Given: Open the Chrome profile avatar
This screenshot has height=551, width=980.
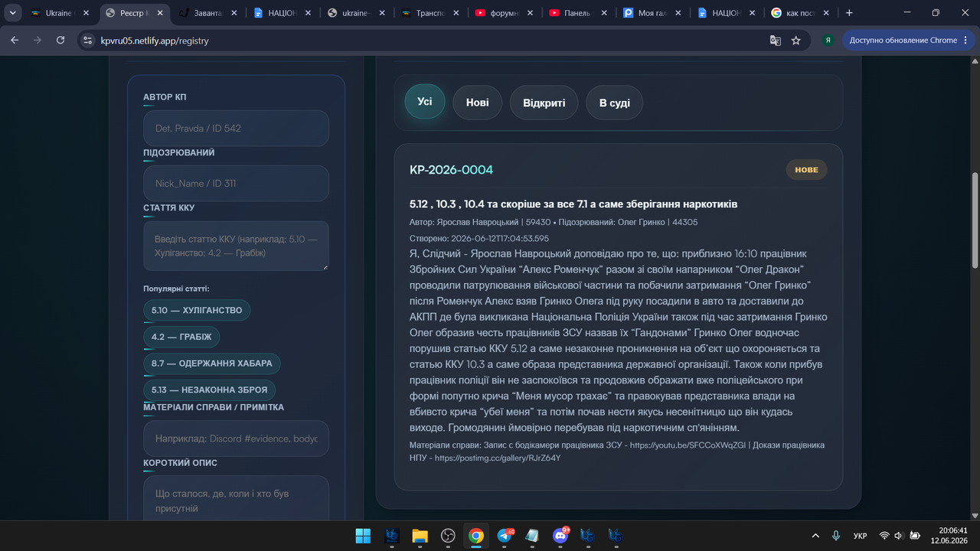Looking at the screenshot, I should click(x=828, y=41).
